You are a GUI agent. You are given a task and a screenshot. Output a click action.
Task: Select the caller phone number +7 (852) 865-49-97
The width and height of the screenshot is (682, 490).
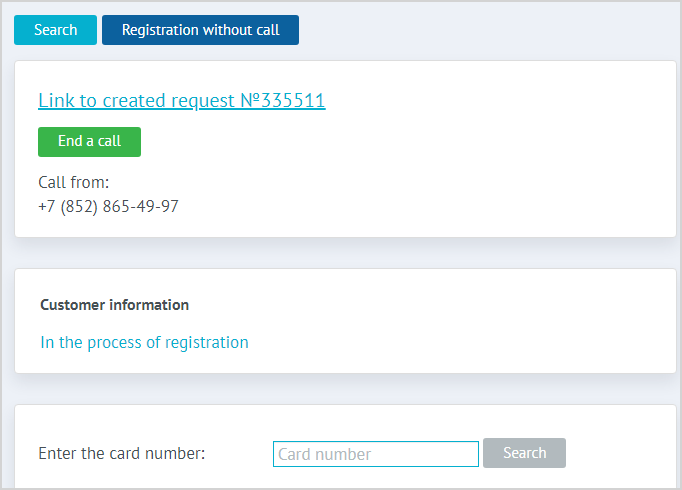pyautogui.click(x=108, y=207)
